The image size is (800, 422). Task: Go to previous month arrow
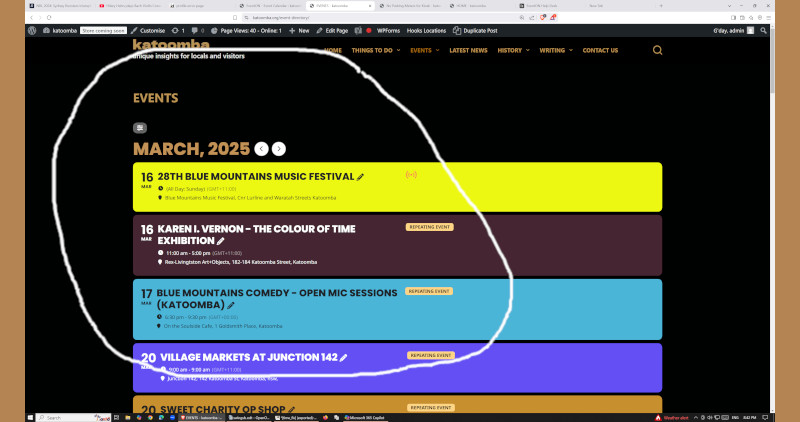coord(261,148)
